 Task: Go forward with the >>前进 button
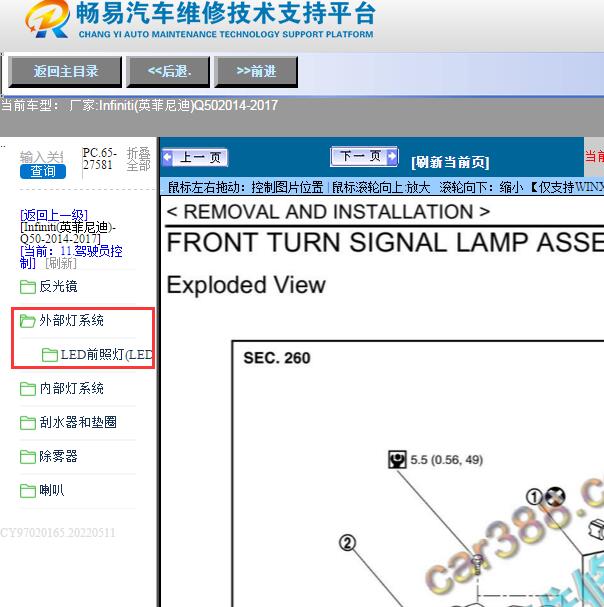pos(256,71)
